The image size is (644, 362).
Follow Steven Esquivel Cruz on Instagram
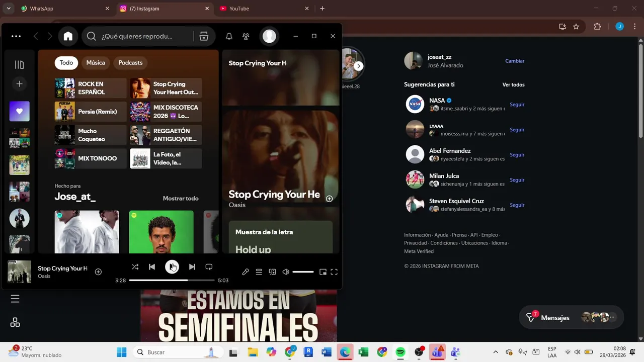coord(517,205)
